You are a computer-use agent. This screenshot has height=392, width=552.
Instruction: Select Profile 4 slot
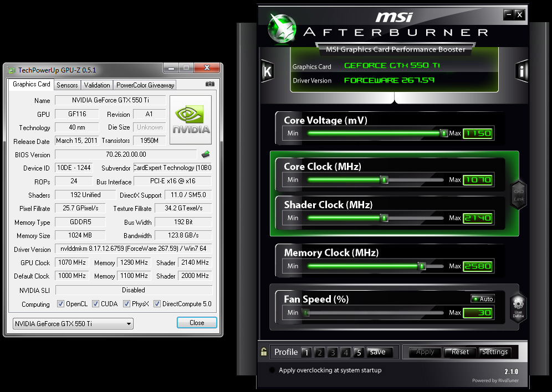tap(346, 352)
